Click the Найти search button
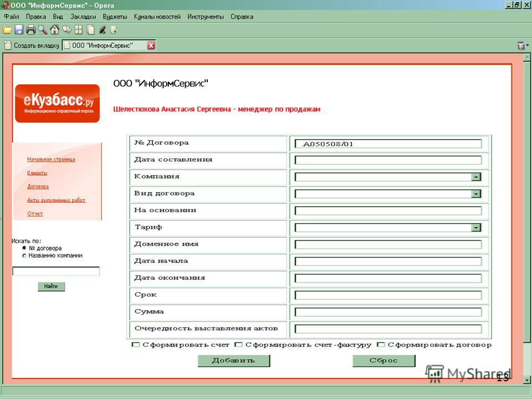Viewport: 532px width, 399px height. (x=51, y=287)
